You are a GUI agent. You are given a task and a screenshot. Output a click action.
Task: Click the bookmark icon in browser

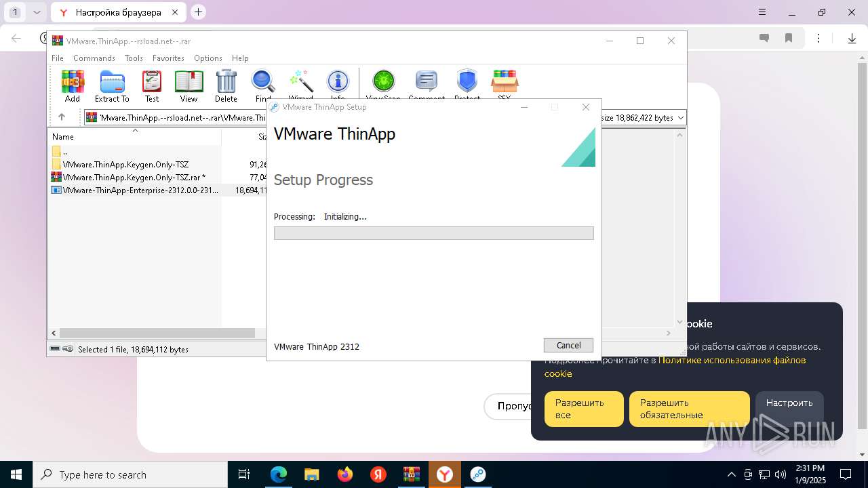coord(789,39)
